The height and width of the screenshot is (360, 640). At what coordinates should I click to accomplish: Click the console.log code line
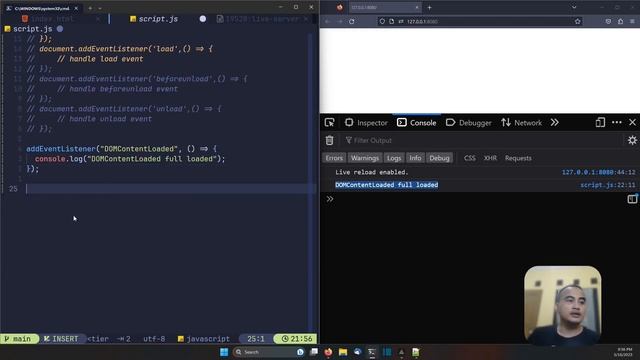[130, 159]
